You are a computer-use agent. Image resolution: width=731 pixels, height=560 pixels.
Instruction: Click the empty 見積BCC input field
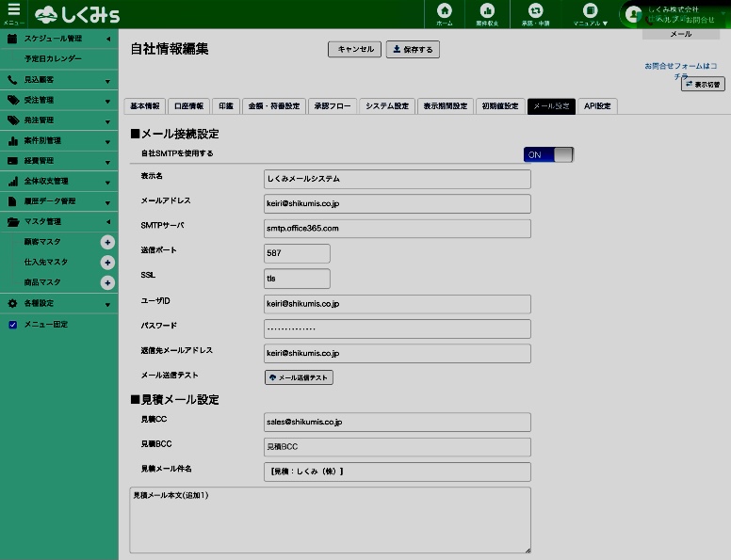tap(398, 447)
